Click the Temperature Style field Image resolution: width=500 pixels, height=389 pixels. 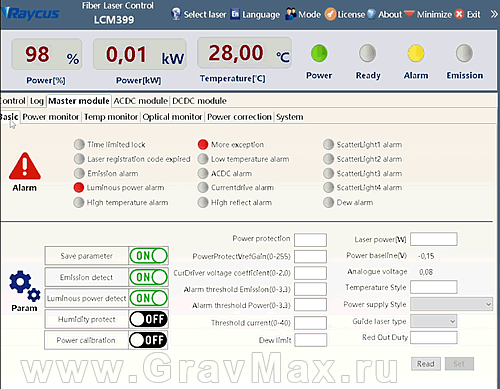[434, 287]
